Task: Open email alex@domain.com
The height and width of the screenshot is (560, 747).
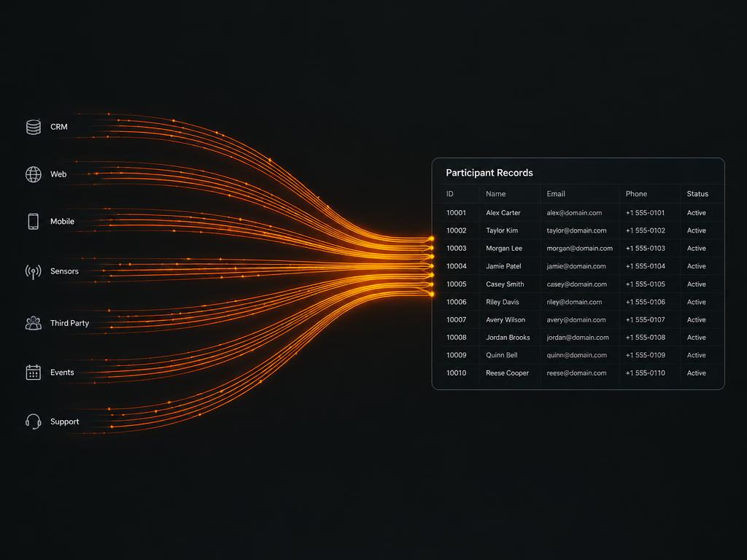Action: pos(574,213)
